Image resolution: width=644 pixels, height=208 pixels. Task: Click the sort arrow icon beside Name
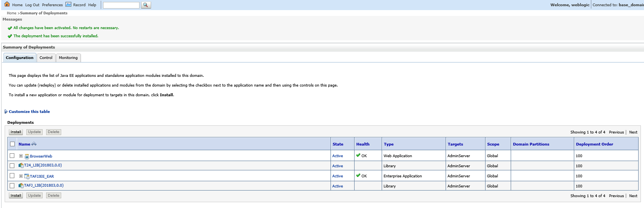tap(34, 144)
